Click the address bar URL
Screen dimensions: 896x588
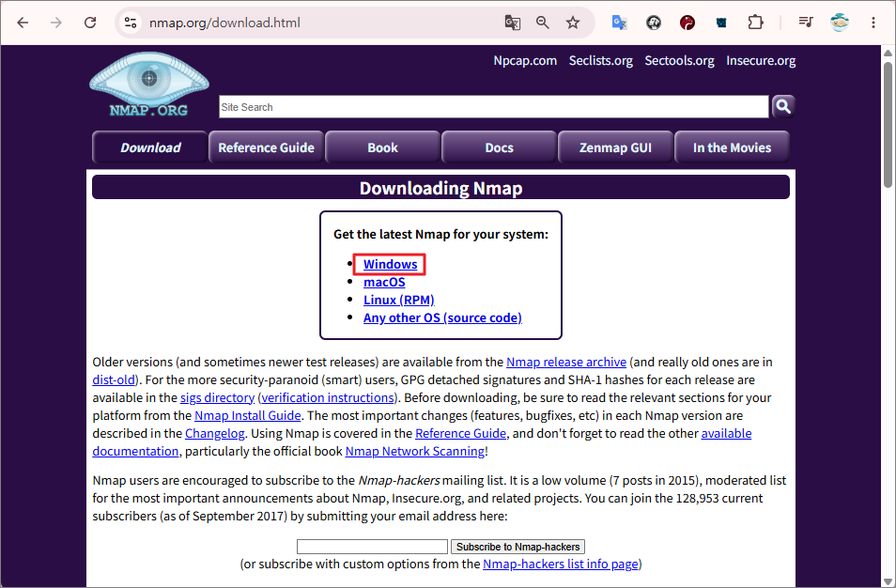pyautogui.click(x=224, y=23)
